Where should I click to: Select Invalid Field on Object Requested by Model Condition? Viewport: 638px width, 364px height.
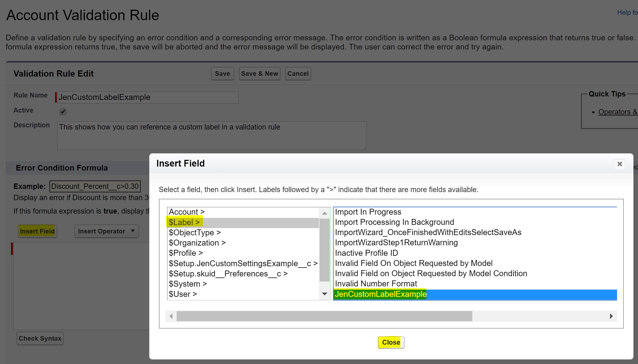[x=475, y=273]
